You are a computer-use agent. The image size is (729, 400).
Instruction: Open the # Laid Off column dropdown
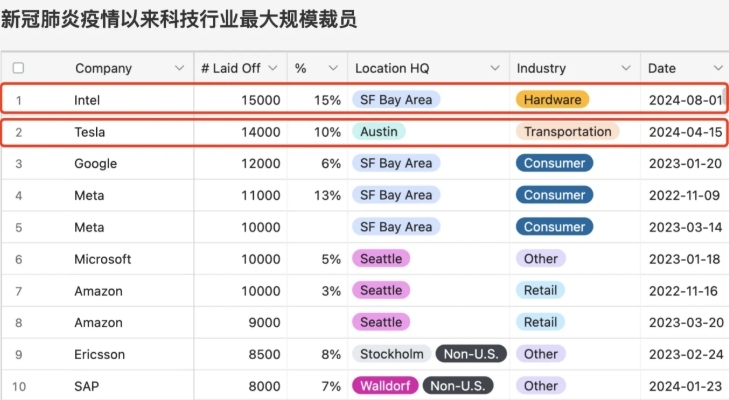click(273, 68)
